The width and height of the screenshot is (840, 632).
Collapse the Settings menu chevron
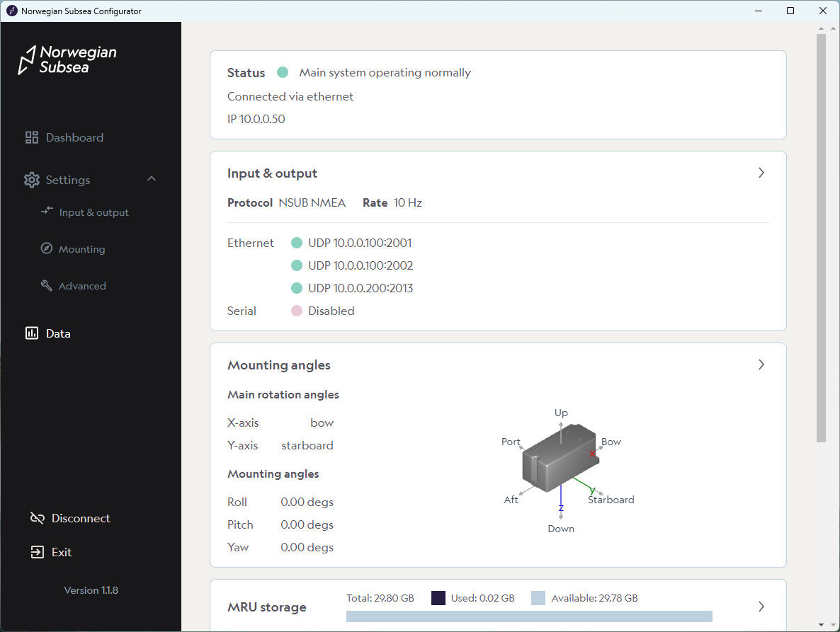[x=152, y=179]
